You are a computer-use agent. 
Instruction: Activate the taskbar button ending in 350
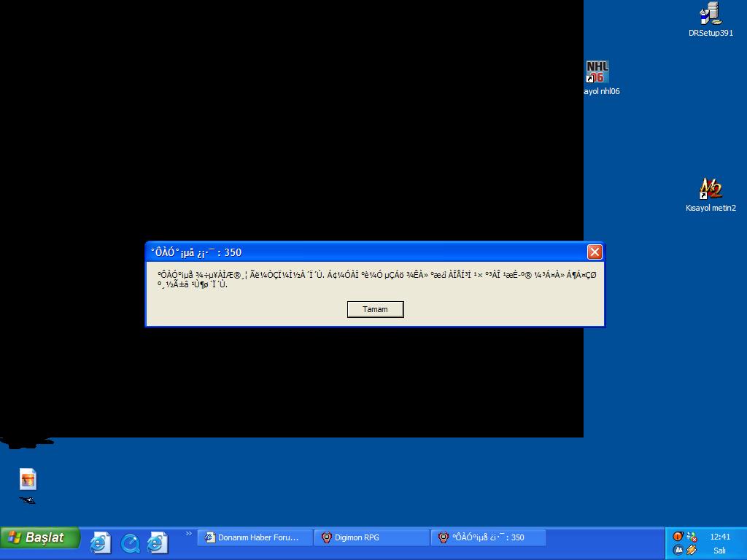pyautogui.click(x=488, y=537)
